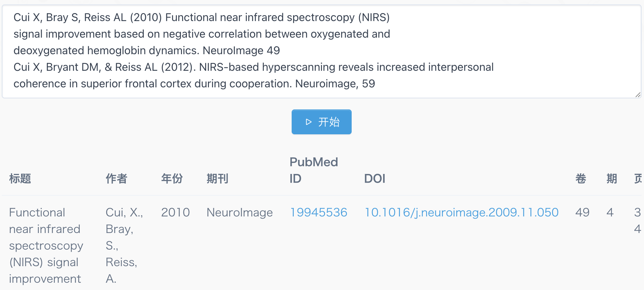Click the 期刊 column header
The height and width of the screenshot is (290, 644).
pos(218,178)
